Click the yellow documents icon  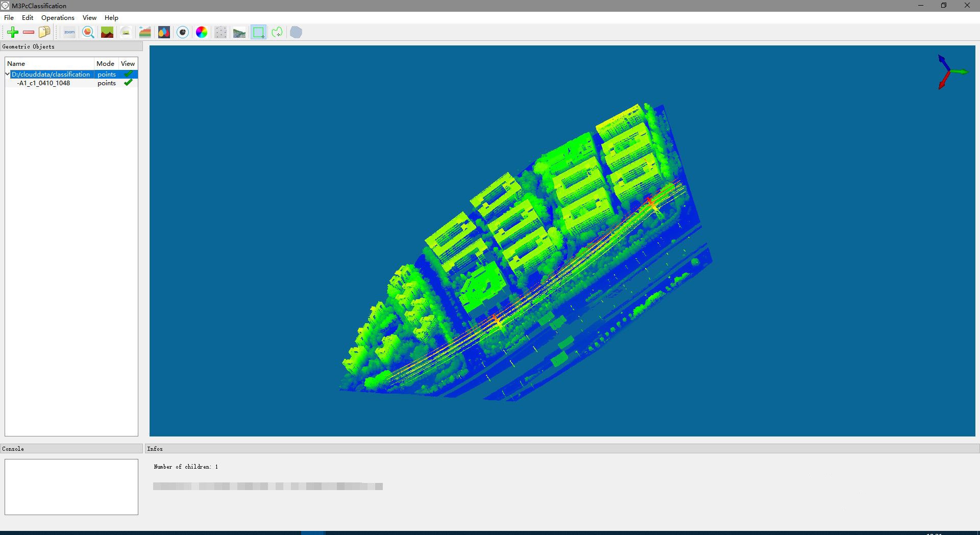tap(44, 32)
